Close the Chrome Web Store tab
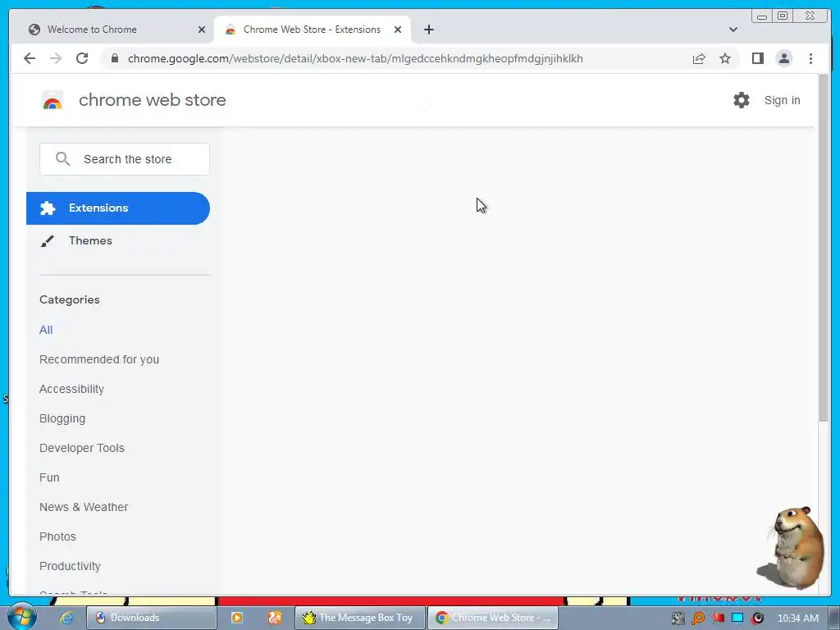Image resolution: width=840 pixels, height=630 pixels. tap(398, 30)
